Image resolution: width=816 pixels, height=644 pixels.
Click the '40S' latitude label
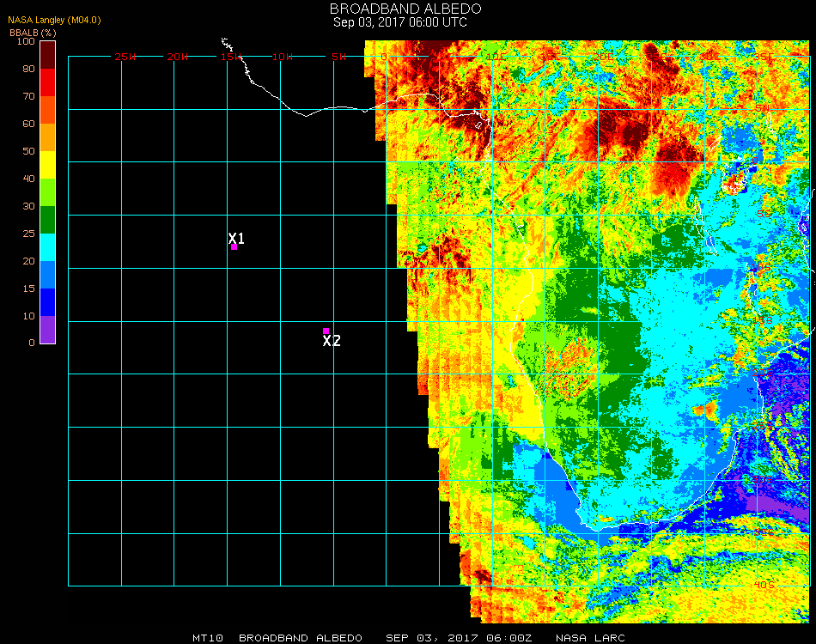764,585
